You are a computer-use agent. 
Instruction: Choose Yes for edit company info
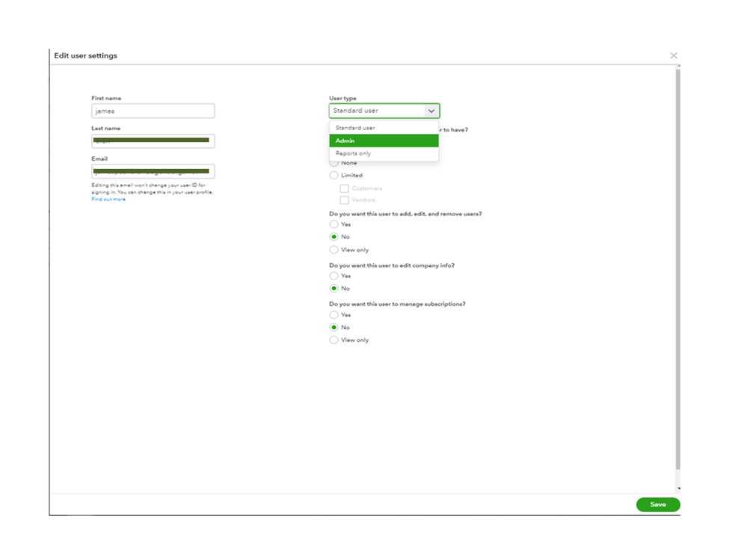(x=334, y=276)
